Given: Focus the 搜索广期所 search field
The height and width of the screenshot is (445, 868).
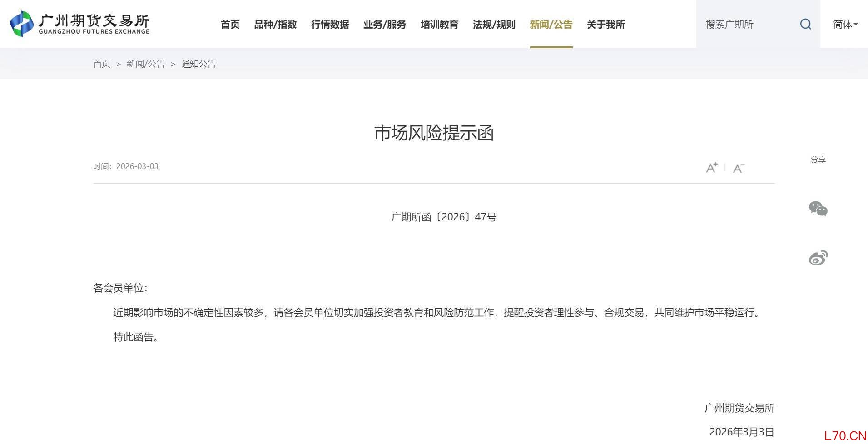Looking at the screenshot, I should click(747, 25).
